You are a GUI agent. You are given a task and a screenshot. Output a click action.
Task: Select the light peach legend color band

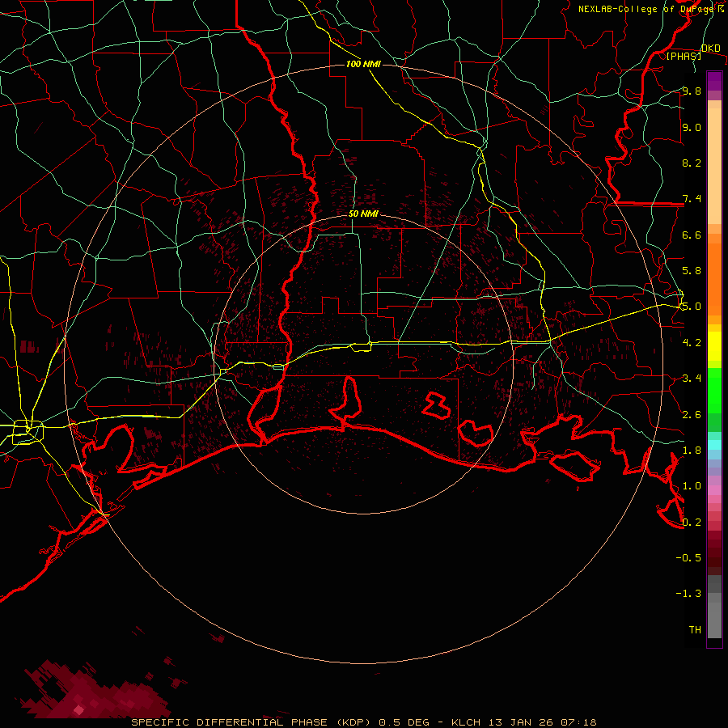click(x=714, y=166)
